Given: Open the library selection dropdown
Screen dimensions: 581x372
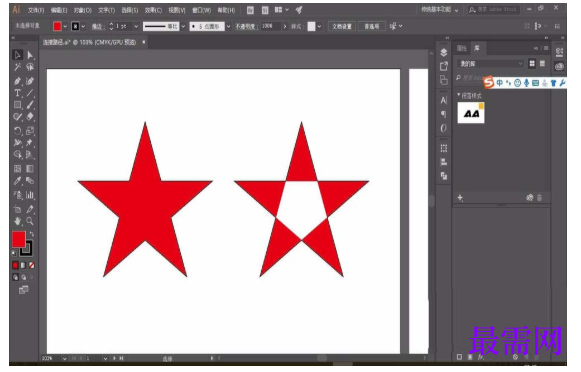Looking at the screenshot, I should (x=490, y=64).
